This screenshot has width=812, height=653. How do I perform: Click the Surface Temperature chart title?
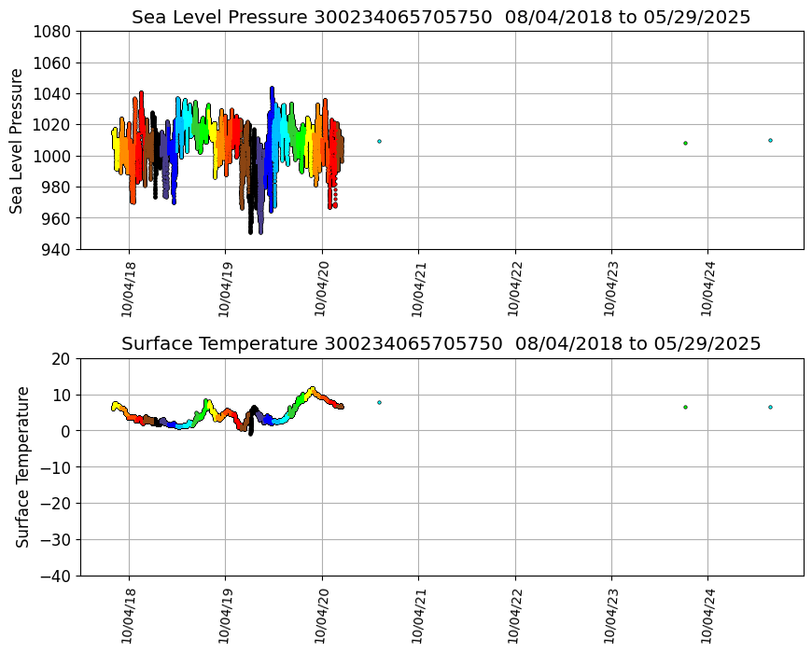(x=441, y=343)
